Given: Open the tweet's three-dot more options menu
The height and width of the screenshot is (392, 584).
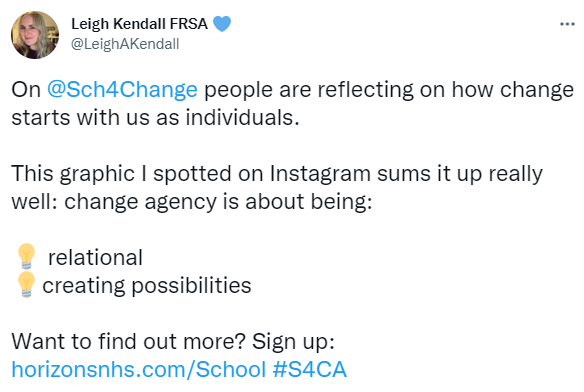Looking at the screenshot, I should 567,24.
